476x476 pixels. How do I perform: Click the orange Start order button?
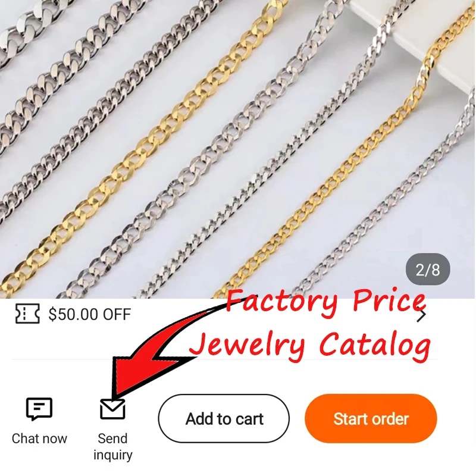(x=371, y=419)
